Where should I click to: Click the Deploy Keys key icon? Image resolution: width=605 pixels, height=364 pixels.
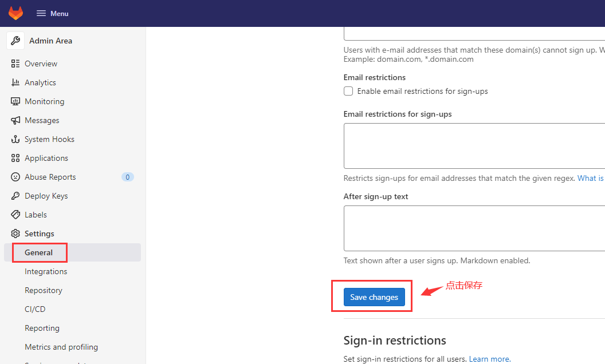tap(15, 196)
